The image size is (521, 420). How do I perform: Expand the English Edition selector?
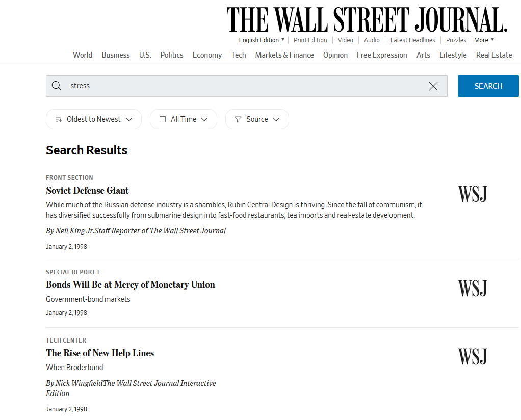tap(262, 40)
